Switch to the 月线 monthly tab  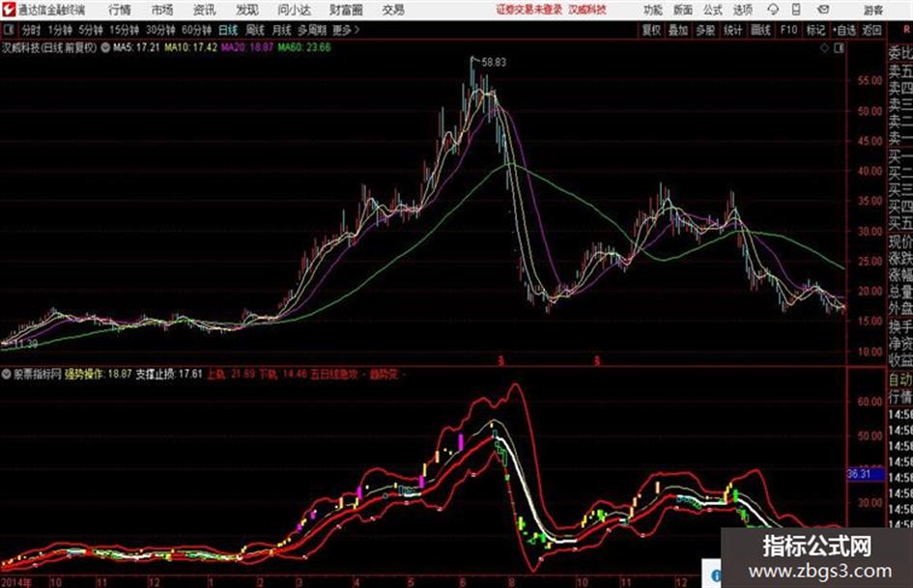pyautogui.click(x=282, y=30)
